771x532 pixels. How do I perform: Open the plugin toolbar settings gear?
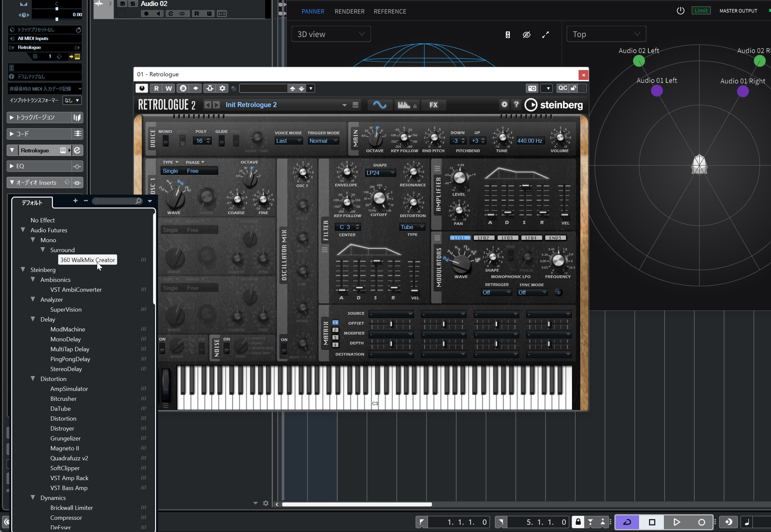click(223, 88)
